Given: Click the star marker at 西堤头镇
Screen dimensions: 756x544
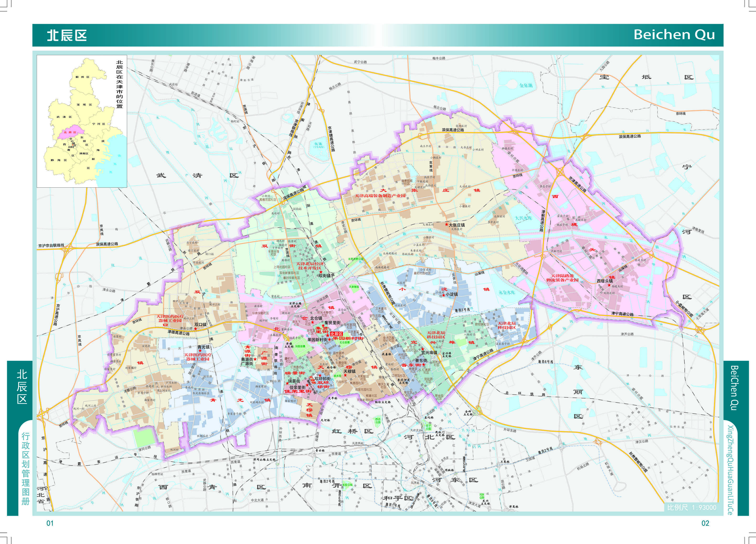Looking at the screenshot, I should (609, 285).
